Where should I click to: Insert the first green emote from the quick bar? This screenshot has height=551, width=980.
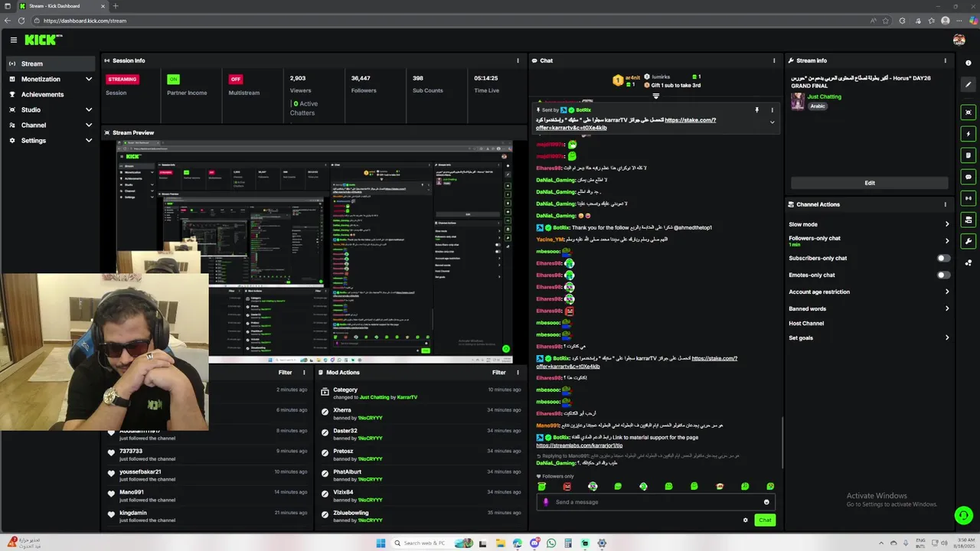pos(542,486)
